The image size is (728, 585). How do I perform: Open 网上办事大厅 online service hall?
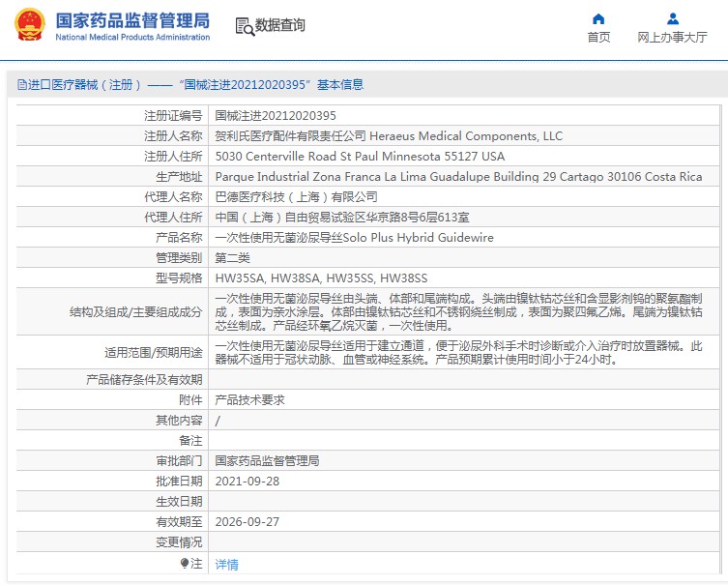672,37
